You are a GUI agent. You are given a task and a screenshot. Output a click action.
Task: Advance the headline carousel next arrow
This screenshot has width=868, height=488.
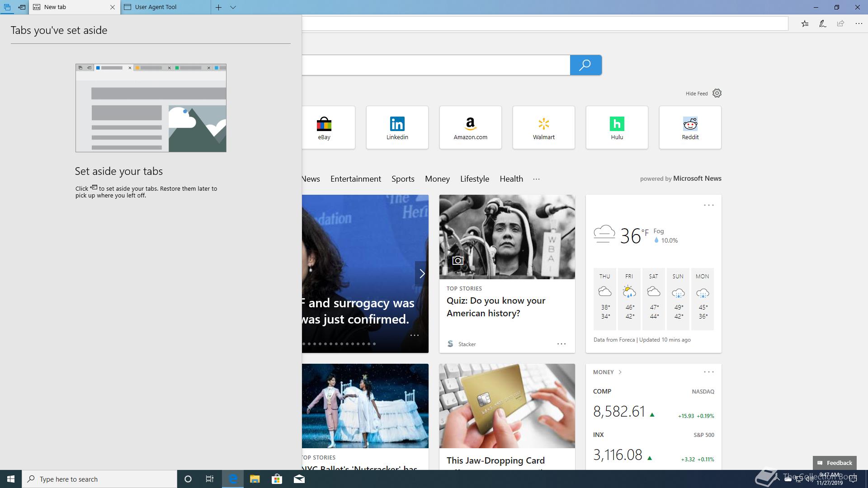click(422, 273)
